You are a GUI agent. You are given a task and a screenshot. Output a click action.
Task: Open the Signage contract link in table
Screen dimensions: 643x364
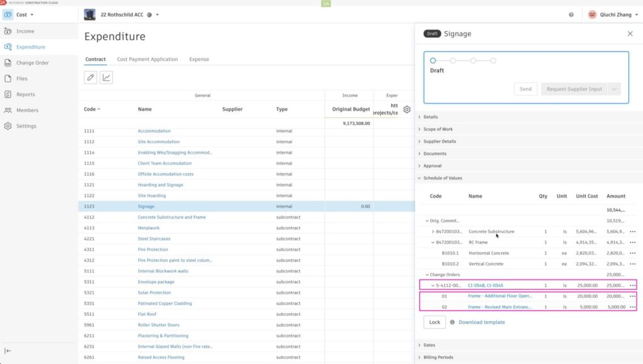click(x=146, y=206)
